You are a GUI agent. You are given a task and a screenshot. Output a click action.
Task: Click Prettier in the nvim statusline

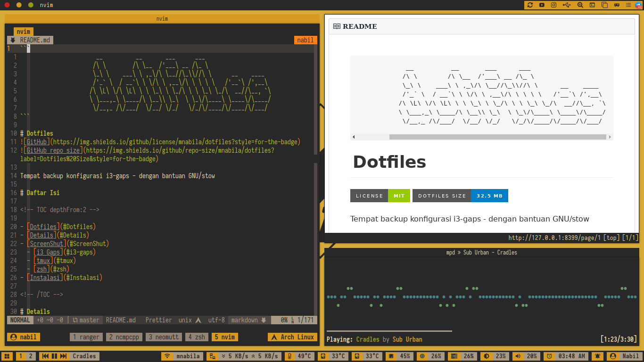[158, 320]
